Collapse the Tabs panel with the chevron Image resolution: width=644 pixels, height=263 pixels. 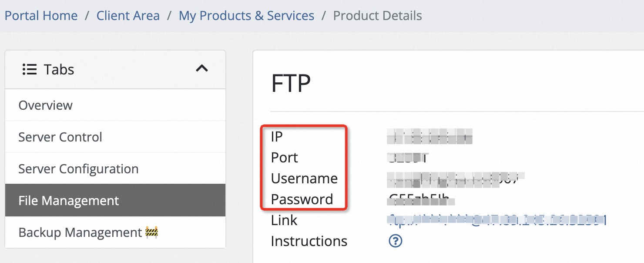tap(202, 68)
